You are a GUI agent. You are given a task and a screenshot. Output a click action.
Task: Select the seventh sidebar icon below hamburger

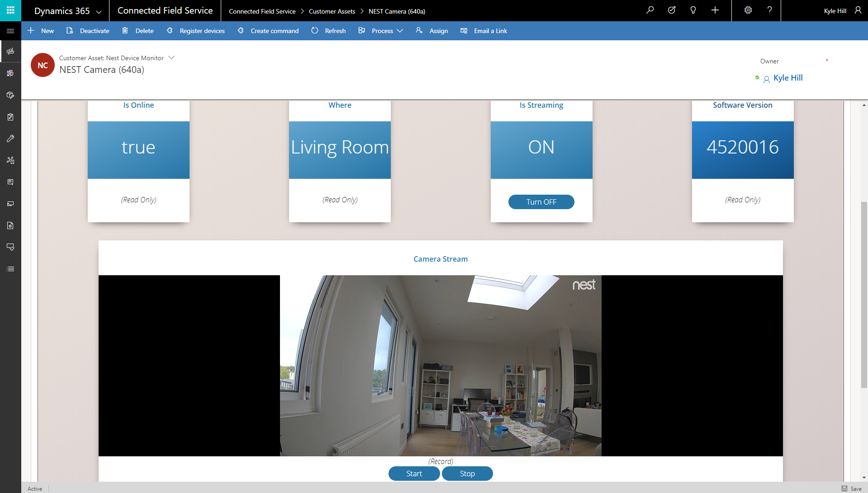(10, 182)
